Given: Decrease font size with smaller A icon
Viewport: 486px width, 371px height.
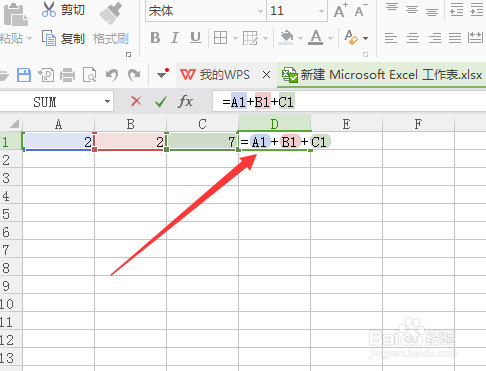Looking at the screenshot, I should (x=361, y=11).
